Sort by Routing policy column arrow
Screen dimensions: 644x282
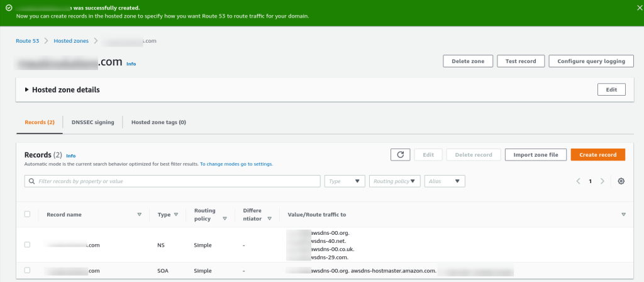225,218
